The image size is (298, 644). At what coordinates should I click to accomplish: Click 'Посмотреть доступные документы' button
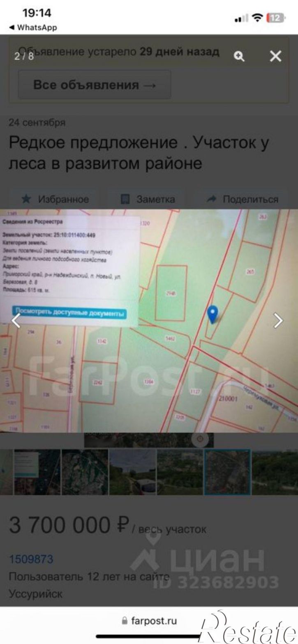tap(69, 313)
